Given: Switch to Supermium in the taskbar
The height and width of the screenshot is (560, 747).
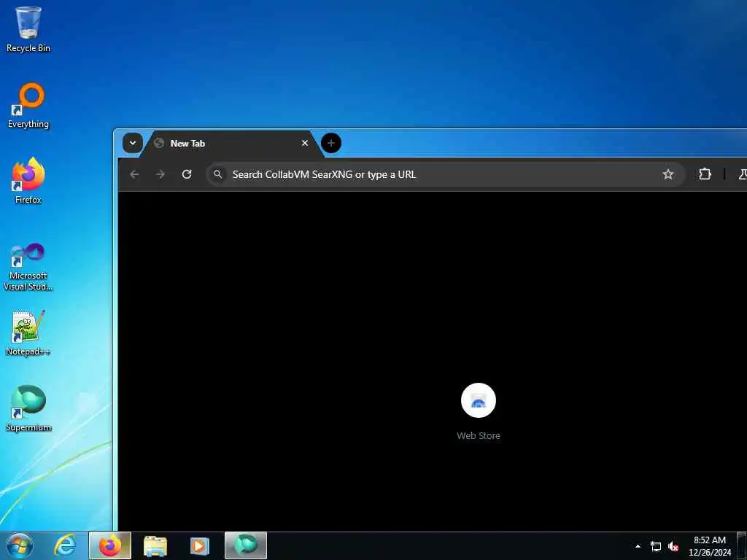Looking at the screenshot, I should [246, 545].
